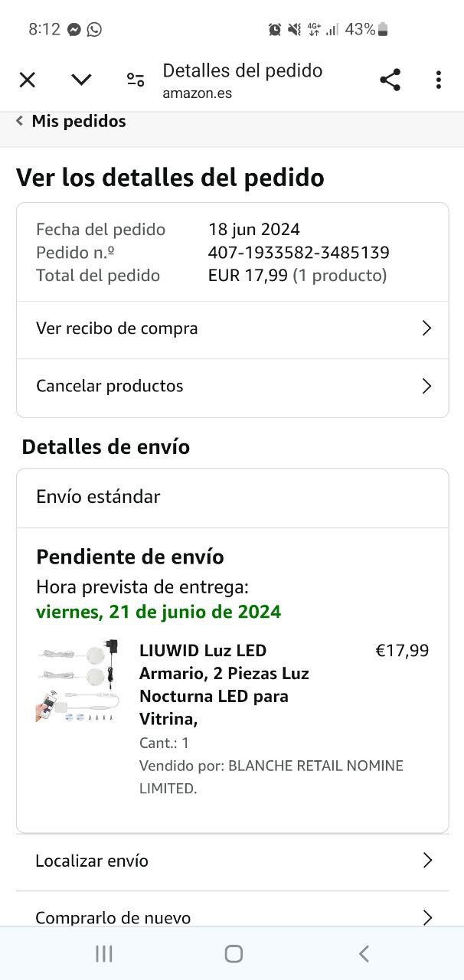This screenshot has width=464, height=980.
Task: Open the LIUWID LED light product thumbnail
Action: pos(77,681)
